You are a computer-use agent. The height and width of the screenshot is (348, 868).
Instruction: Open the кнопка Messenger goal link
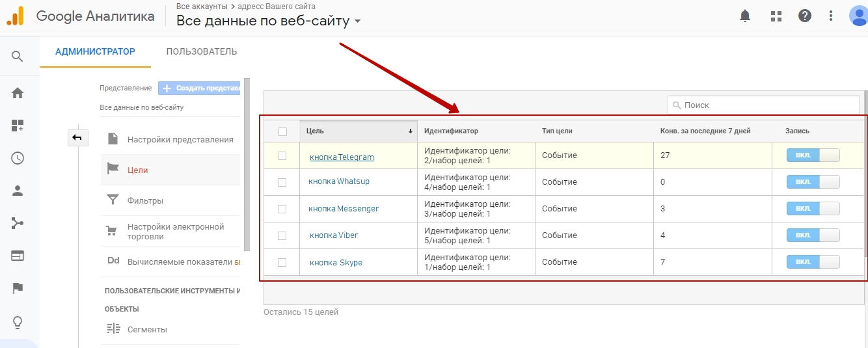[344, 209]
